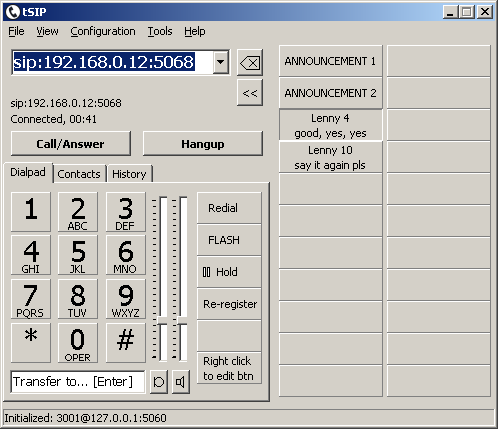Image resolution: width=498 pixels, height=429 pixels.
Task: Play ANNOUNCEMENT 1
Action: pyautogui.click(x=330, y=61)
